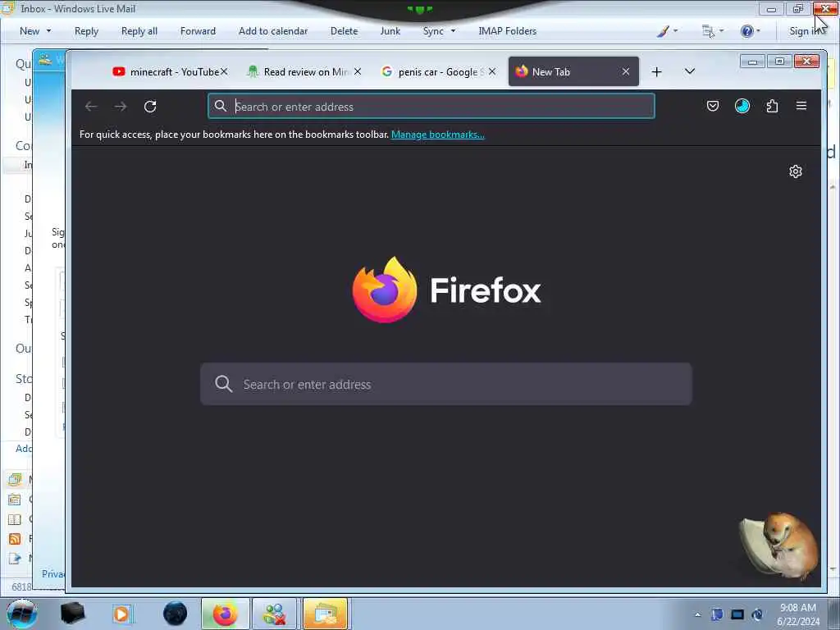Click Delete in Live Mail toolbar
Screen dimensions: 840x630
pyautogui.click(x=344, y=31)
